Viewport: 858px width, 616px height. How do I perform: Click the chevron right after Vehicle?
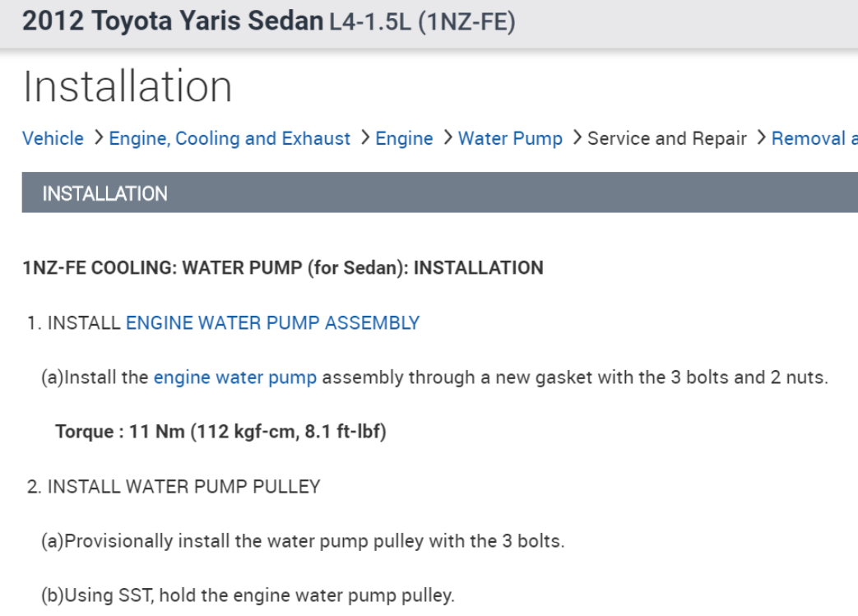tap(97, 138)
